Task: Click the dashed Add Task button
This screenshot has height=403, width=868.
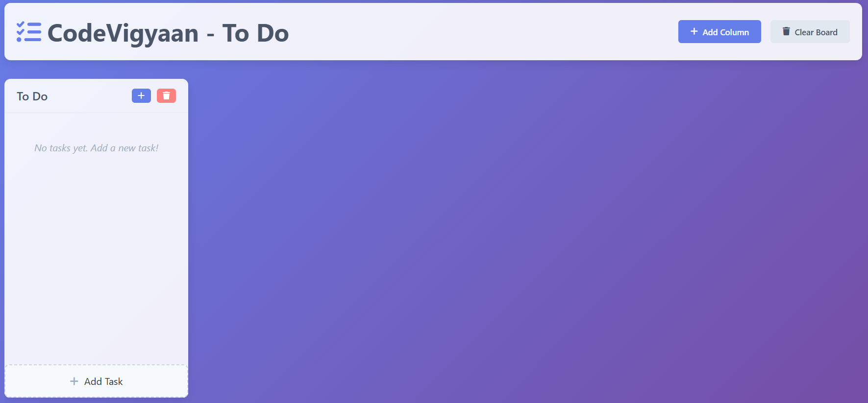Action: pyautogui.click(x=96, y=381)
